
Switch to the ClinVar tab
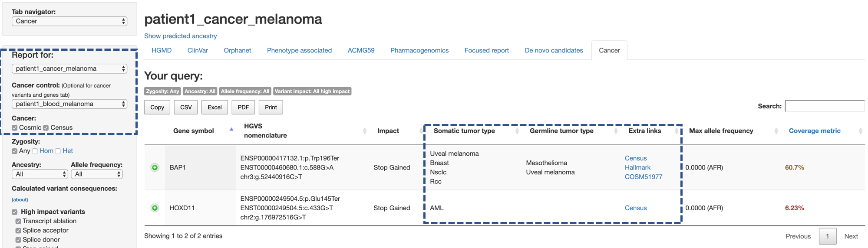click(x=198, y=50)
